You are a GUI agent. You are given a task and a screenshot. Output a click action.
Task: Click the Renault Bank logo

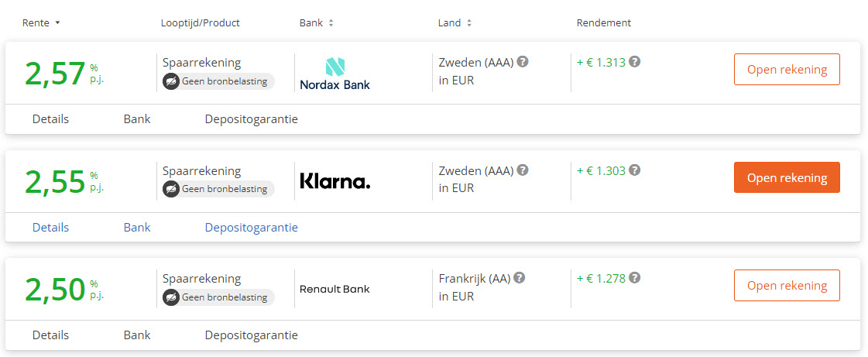(x=335, y=289)
